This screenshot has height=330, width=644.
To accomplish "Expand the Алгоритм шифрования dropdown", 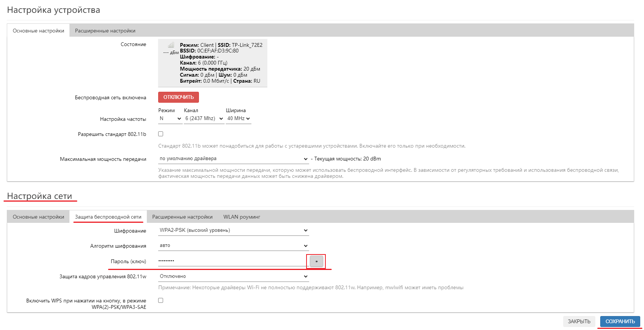I will tap(233, 246).
